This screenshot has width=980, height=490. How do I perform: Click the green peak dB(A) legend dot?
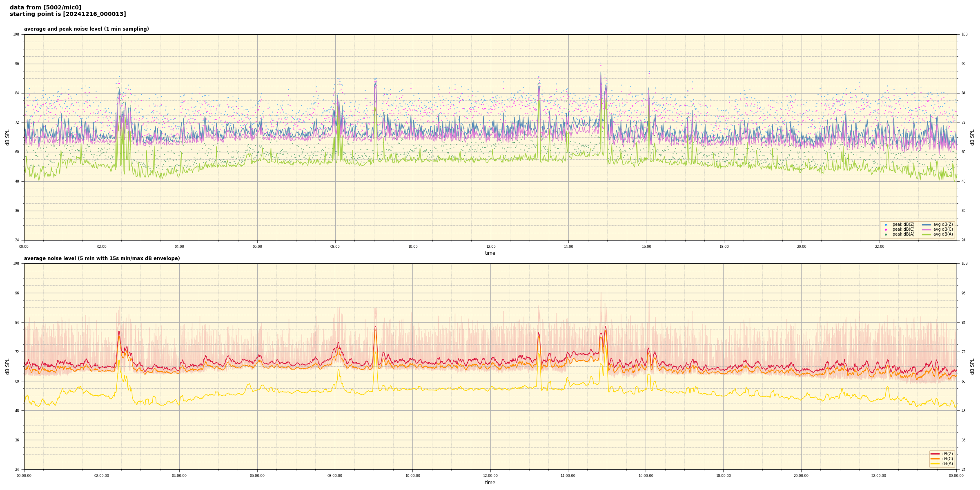point(886,234)
